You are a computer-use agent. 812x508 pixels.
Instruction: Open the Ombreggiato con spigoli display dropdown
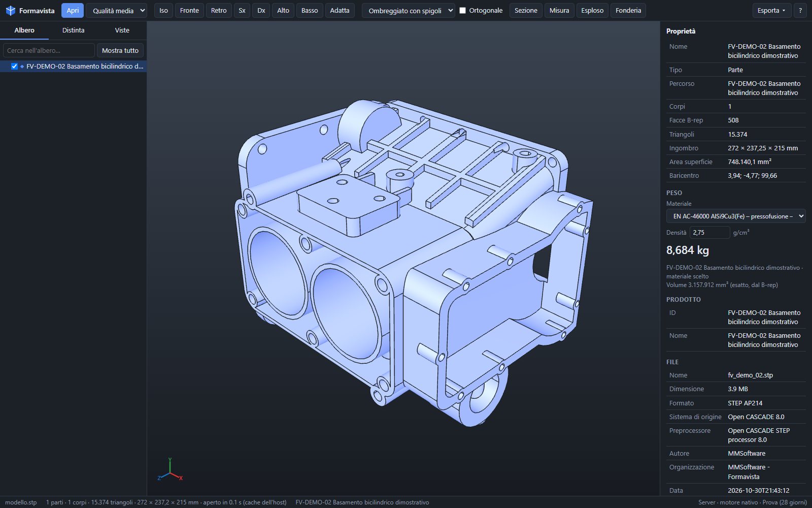(x=408, y=11)
